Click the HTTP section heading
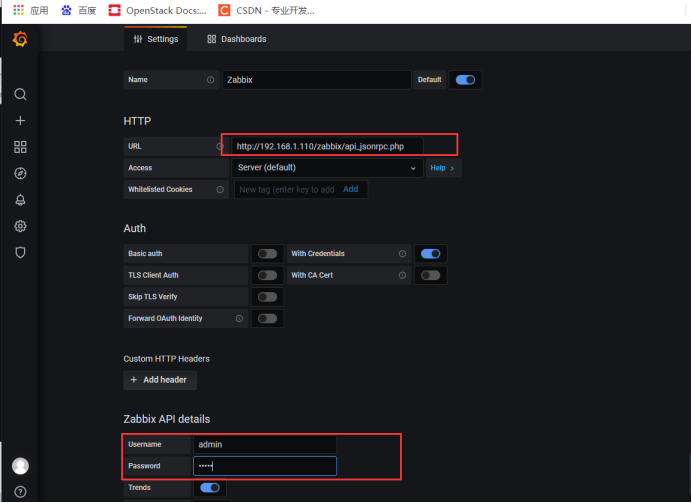The height and width of the screenshot is (503, 692). point(137,121)
